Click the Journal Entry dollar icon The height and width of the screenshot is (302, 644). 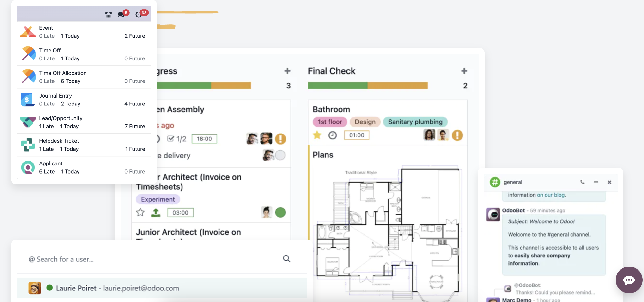pos(26,99)
